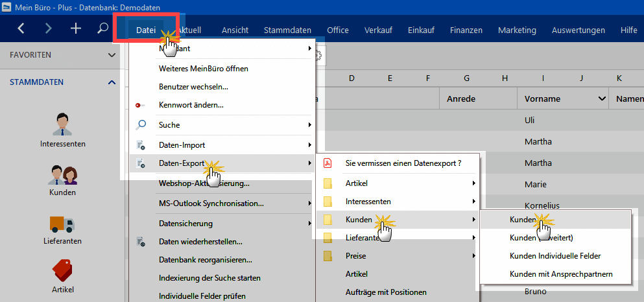Open the Hilfe menu
This screenshot has width=644, height=302.
click(629, 30)
